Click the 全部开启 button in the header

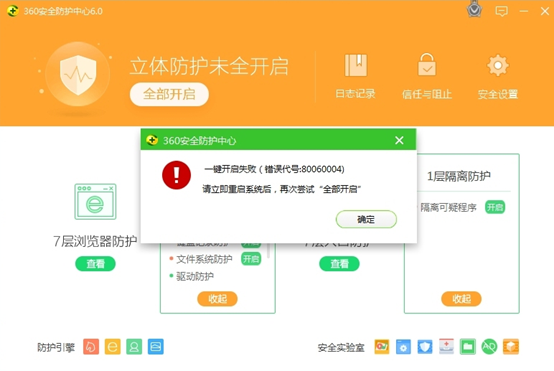click(169, 94)
